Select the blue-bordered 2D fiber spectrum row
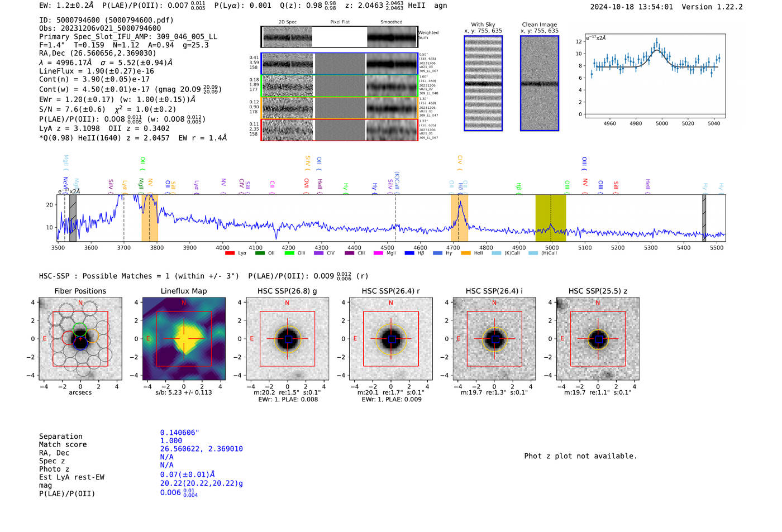The width and height of the screenshot is (782, 532). click(340, 64)
